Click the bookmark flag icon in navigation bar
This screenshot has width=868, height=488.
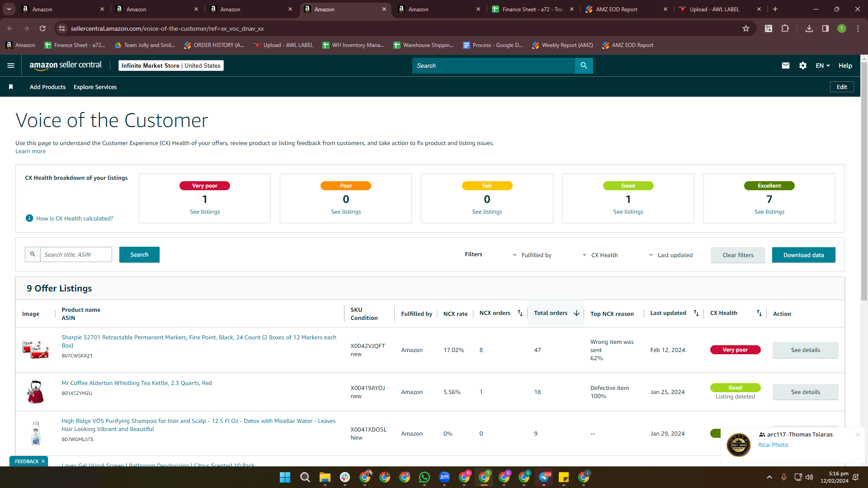(11, 87)
